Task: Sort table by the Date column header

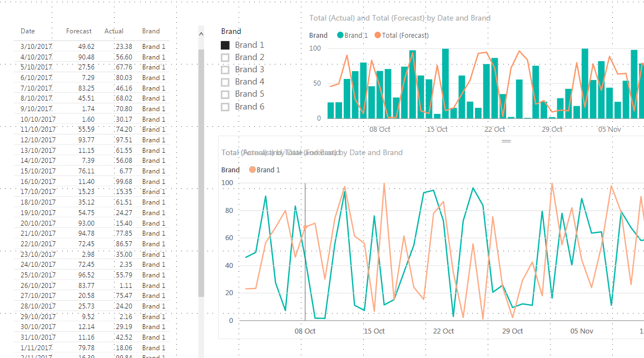Action: (x=27, y=31)
